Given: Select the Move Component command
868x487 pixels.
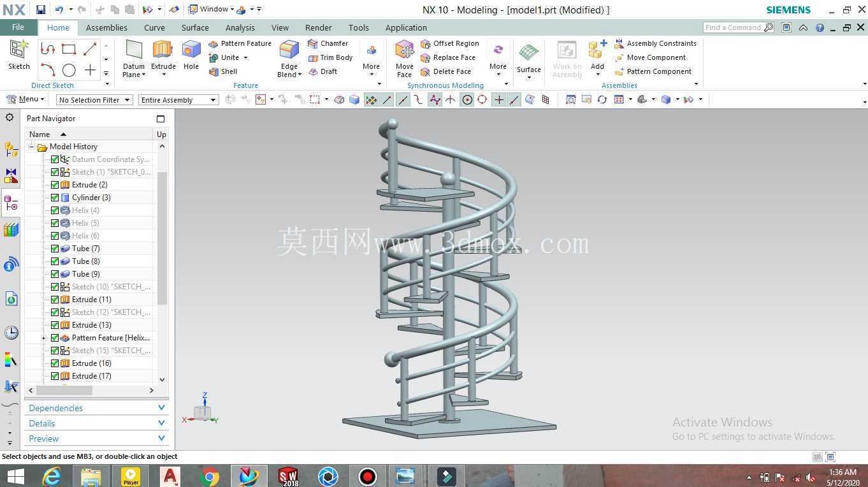Looking at the screenshot, I should tap(650, 57).
